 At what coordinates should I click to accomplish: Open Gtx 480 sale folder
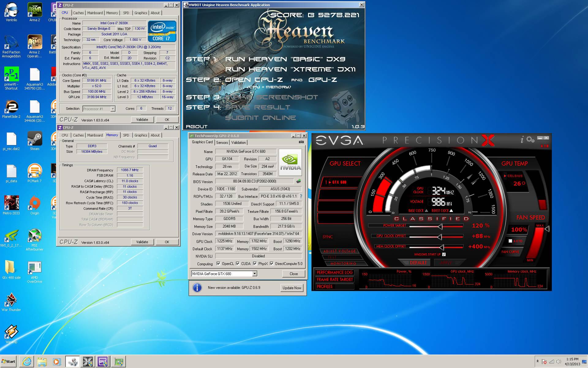tap(11, 270)
